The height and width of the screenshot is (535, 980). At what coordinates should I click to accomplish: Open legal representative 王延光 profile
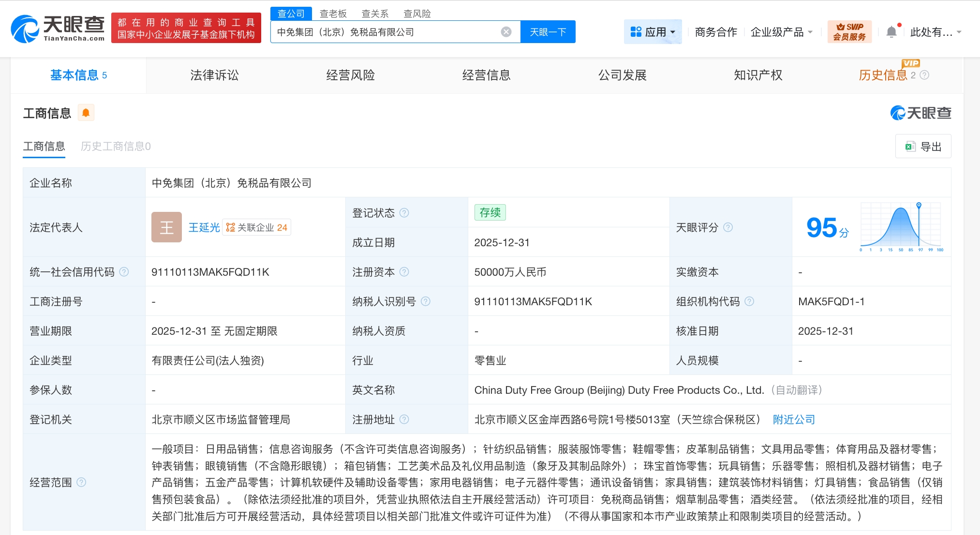point(203,227)
